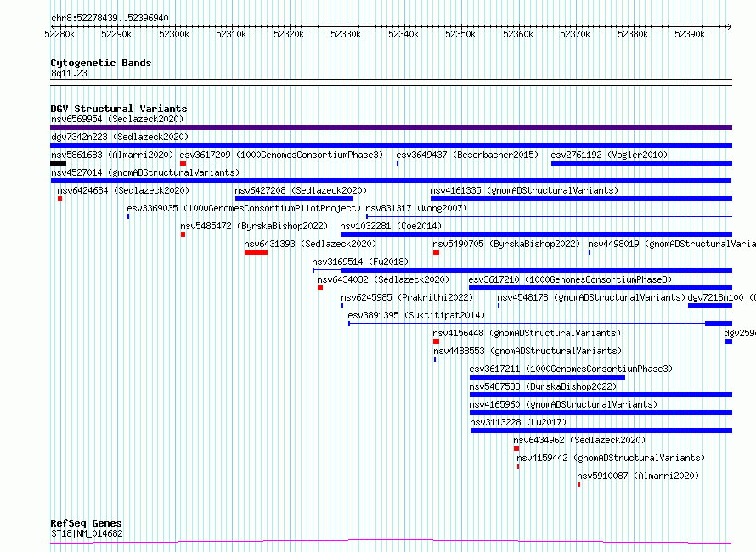Open nsv4159442 (gnomADStructuralVariants) variant

click(611, 458)
